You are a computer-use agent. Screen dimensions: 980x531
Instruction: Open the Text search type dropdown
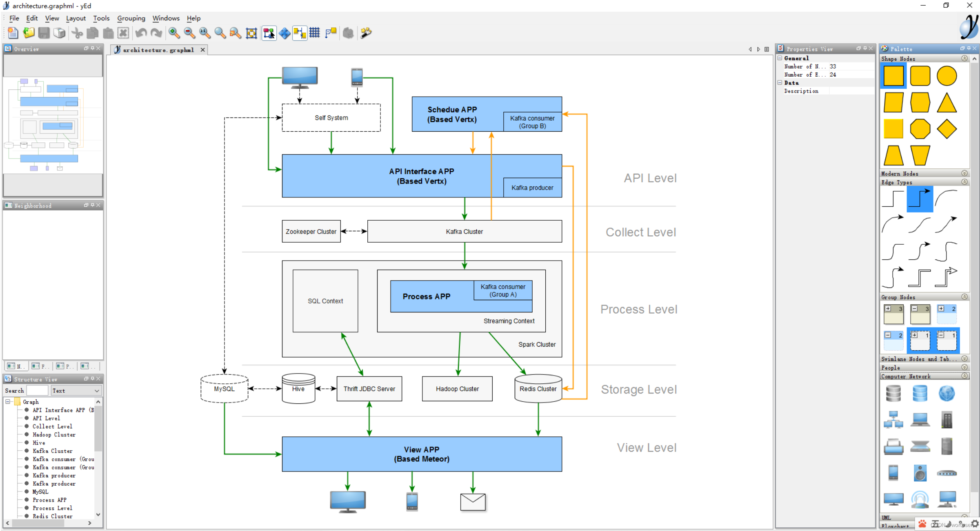pyautogui.click(x=76, y=391)
